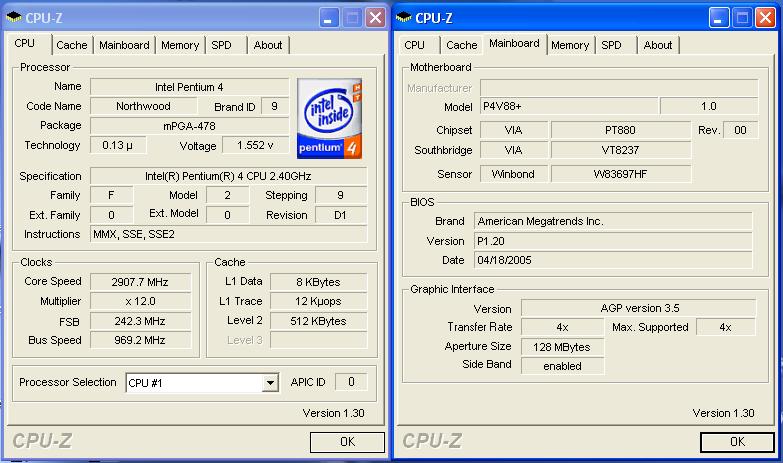
Task: Click the Chipset model value PT880
Action: pyautogui.click(x=621, y=130)
